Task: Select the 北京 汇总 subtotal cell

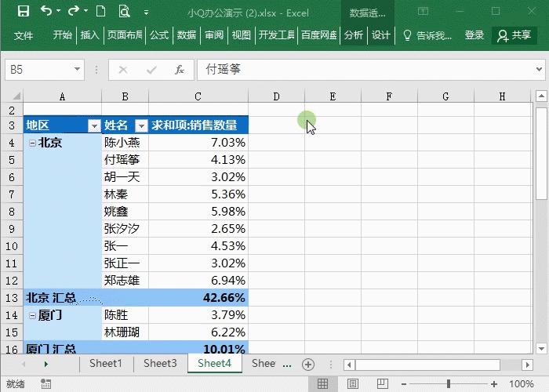Action: pyautogui.click(x=63, y=298)
